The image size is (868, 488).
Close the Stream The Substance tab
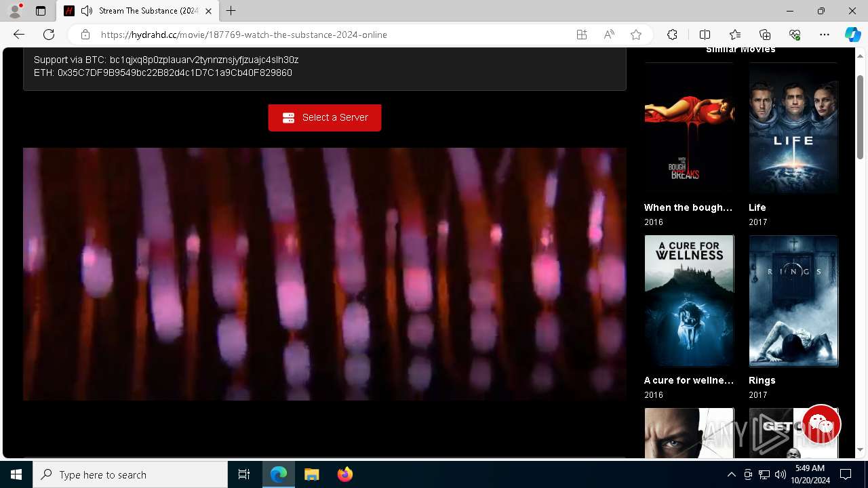(208, 11)
